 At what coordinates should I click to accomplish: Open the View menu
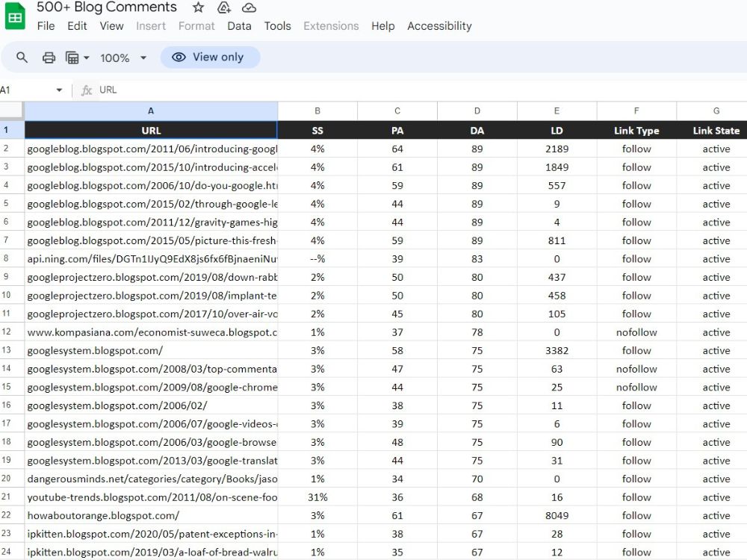111,25
